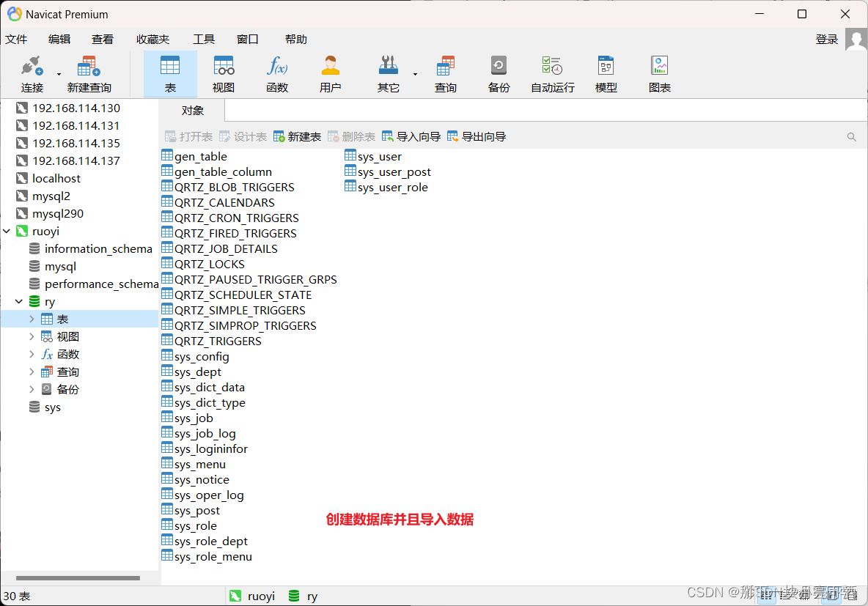Open the 收藏夹 (Favorites) menu
Image resolution: width=868 pixels, height=606 pixels.
tap(152, 40)
